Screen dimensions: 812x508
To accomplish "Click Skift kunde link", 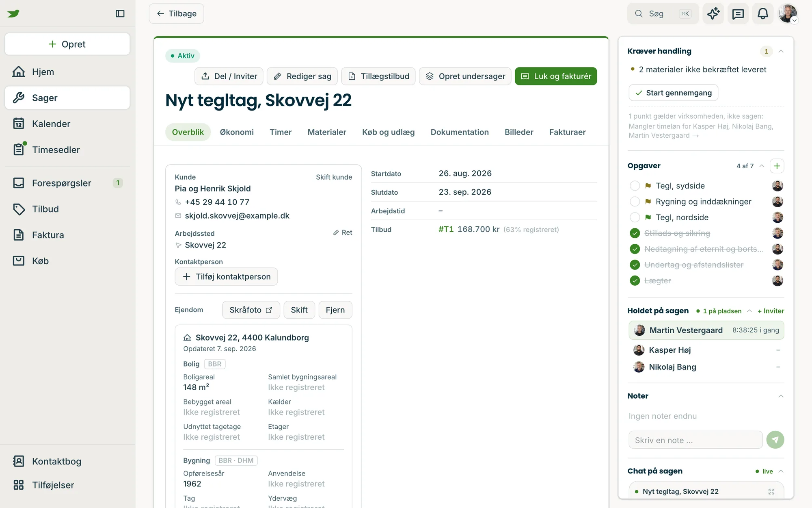I will pos(334,177).
